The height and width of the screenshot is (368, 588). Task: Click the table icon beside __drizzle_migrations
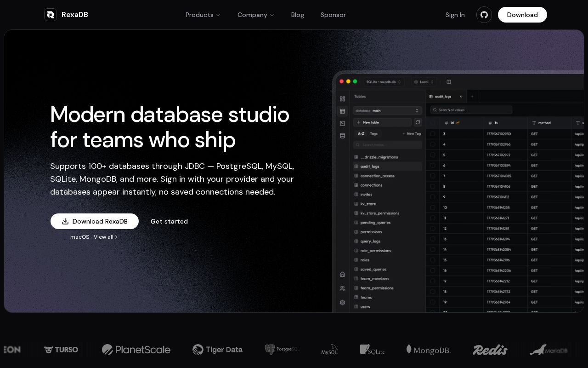[356, 157]
